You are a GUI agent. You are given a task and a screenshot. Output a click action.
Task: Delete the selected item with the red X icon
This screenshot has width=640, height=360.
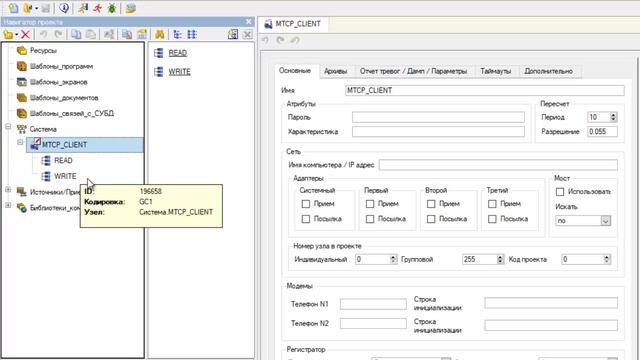point(25,35)
